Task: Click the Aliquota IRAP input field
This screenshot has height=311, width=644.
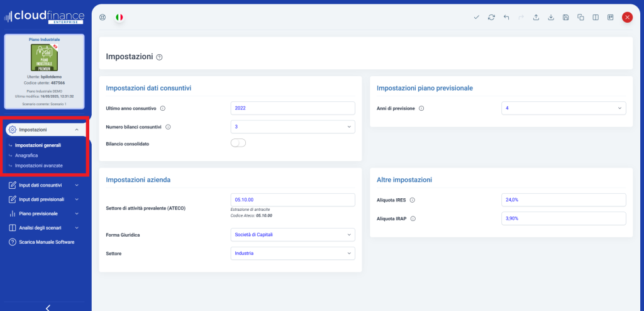Action: click(563, 218)
